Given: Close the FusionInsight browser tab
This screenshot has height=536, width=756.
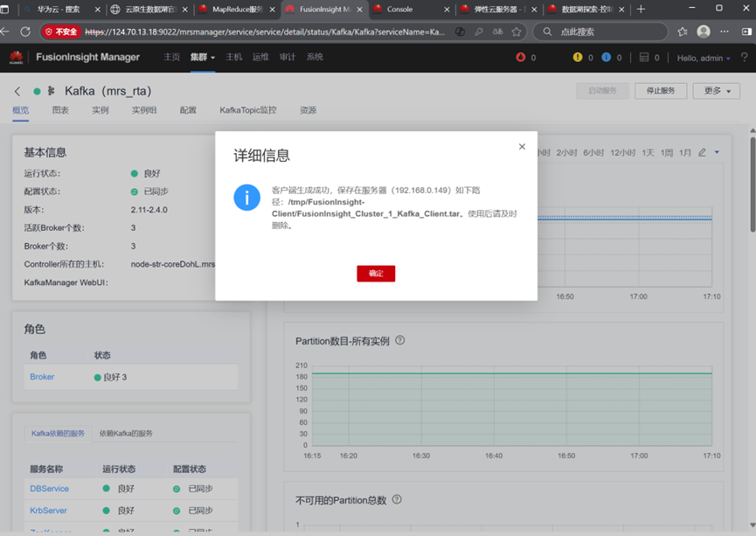Looking at the screenshot, I should coord(360,9).
